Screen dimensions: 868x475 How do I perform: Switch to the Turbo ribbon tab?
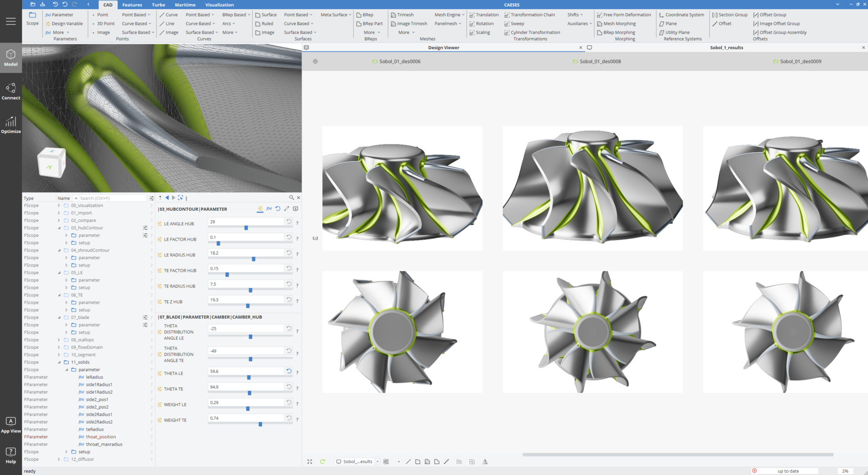click(158, 5)
